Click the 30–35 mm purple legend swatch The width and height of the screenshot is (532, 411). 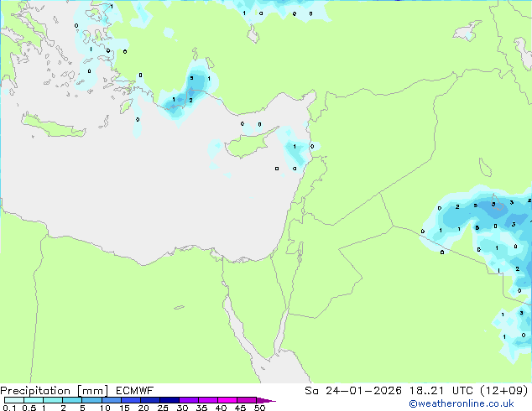188,400
